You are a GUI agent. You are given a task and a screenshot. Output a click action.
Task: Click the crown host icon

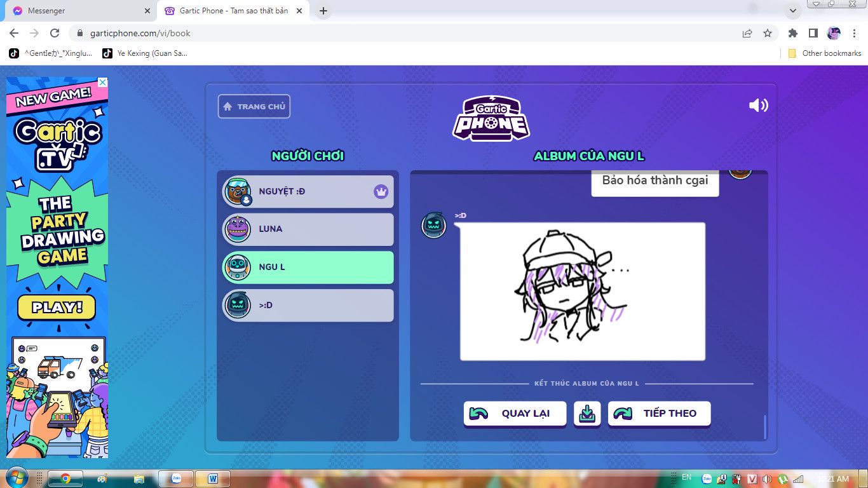(x=381, y=191)
